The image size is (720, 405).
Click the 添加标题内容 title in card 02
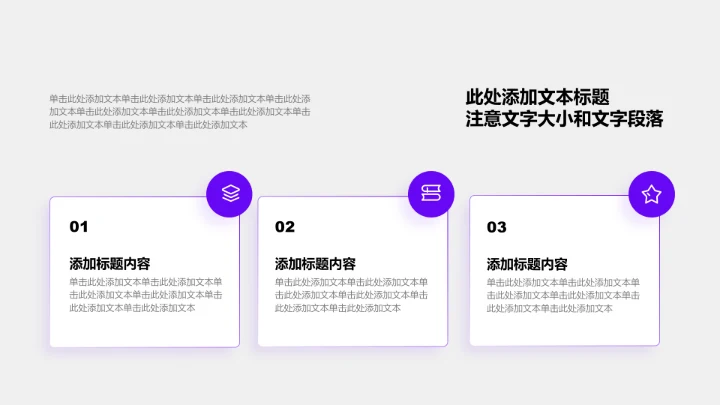point(315,264)
